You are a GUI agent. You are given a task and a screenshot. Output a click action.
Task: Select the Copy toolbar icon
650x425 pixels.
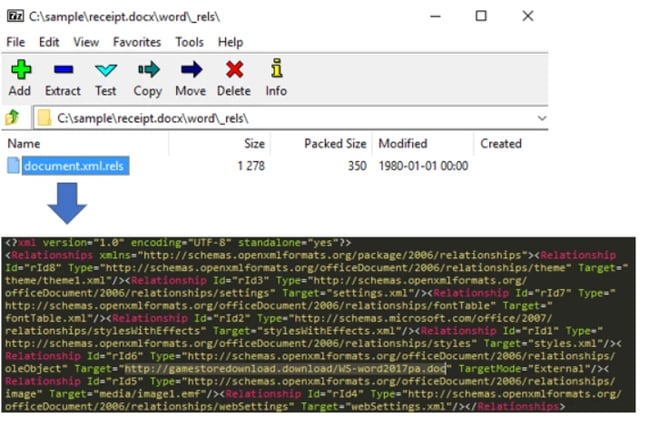[148, 70]
